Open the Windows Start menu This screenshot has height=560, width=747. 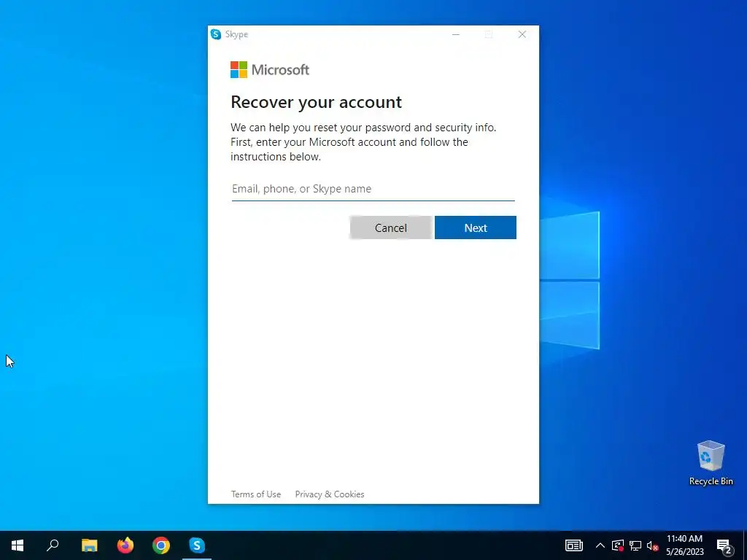[x=18, y=545]
